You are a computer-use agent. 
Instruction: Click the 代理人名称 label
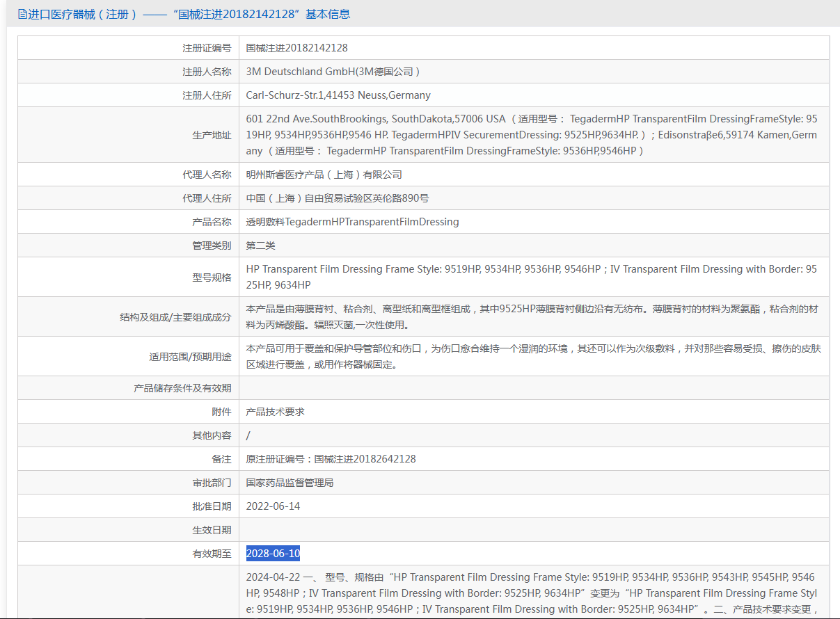(207, 175)
